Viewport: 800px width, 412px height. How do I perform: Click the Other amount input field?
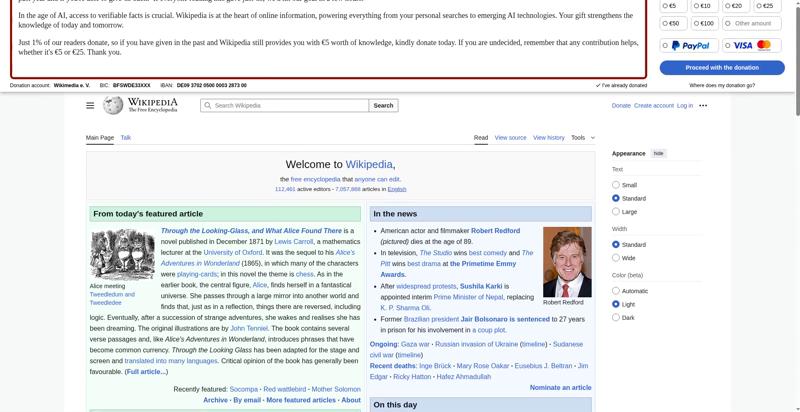[752, 23]
